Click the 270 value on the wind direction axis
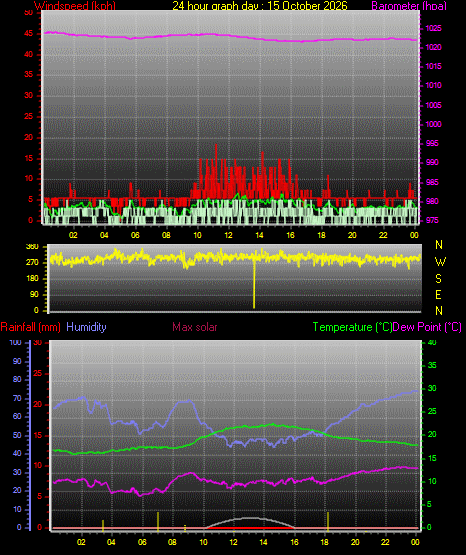This screenshot has width=466, height=555. coord(32,263)
